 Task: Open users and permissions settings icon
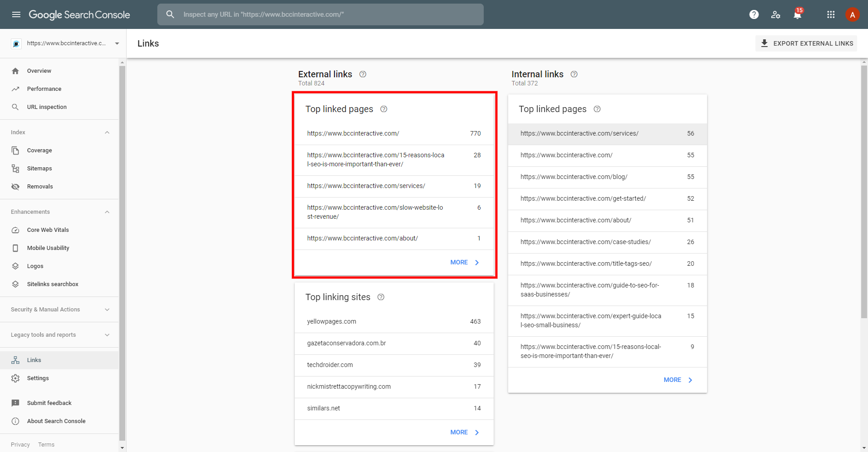776,14
